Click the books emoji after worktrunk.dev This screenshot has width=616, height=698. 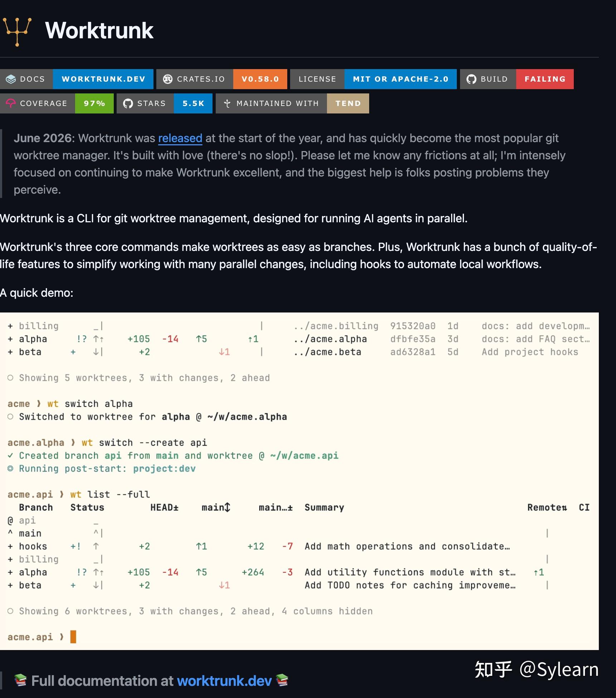(282, 680)
